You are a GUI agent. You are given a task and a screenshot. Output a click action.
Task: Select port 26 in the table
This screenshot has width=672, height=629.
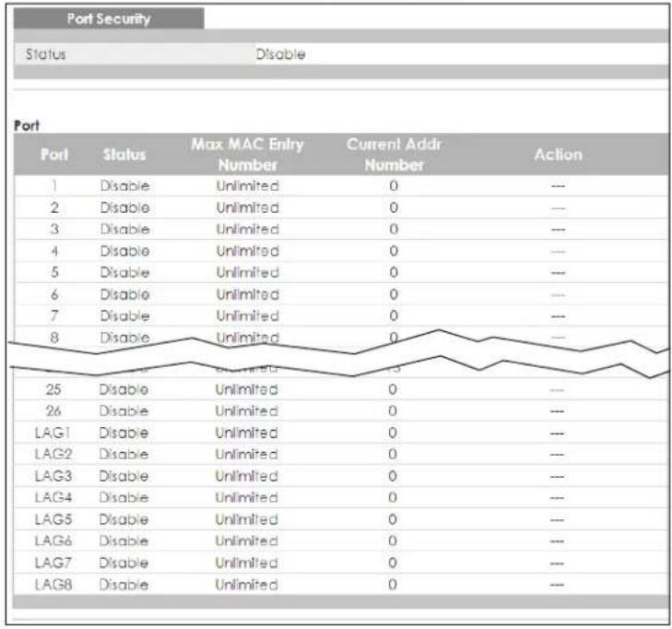pos(53,410)
